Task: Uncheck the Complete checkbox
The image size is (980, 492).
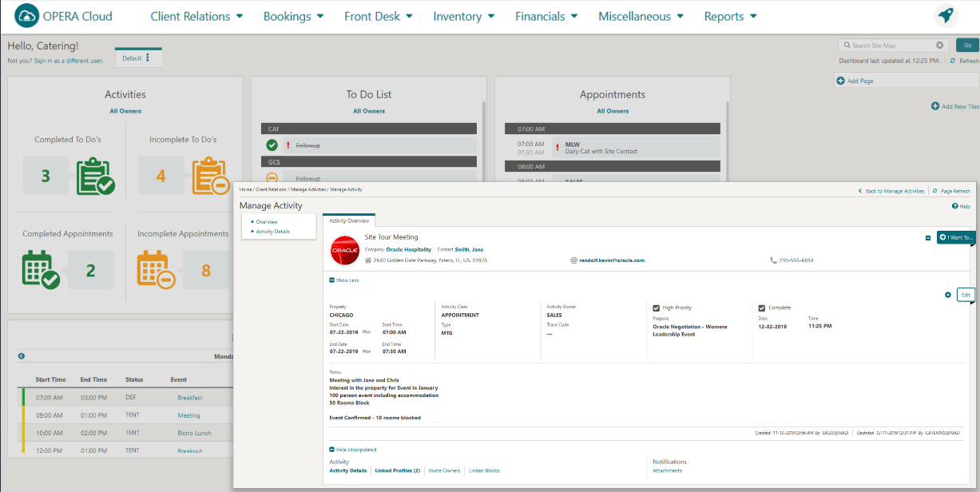Action: pyautogui.click(x=761, y=307)
